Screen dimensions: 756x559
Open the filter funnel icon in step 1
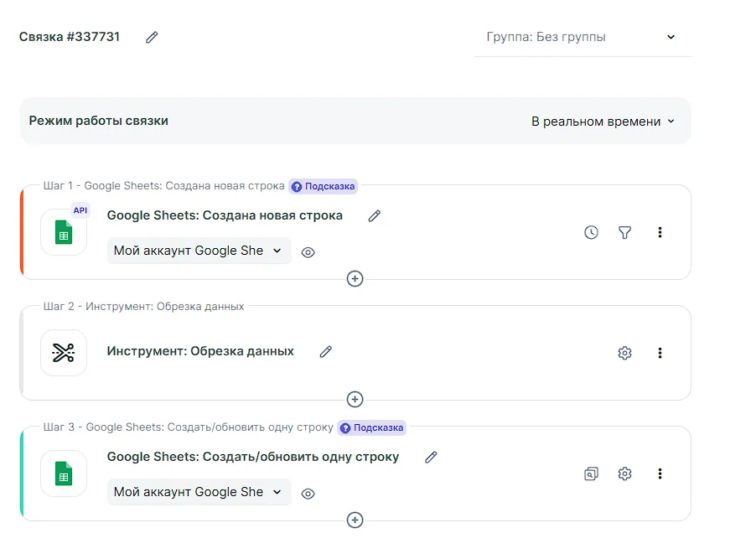tap(624, 232)
